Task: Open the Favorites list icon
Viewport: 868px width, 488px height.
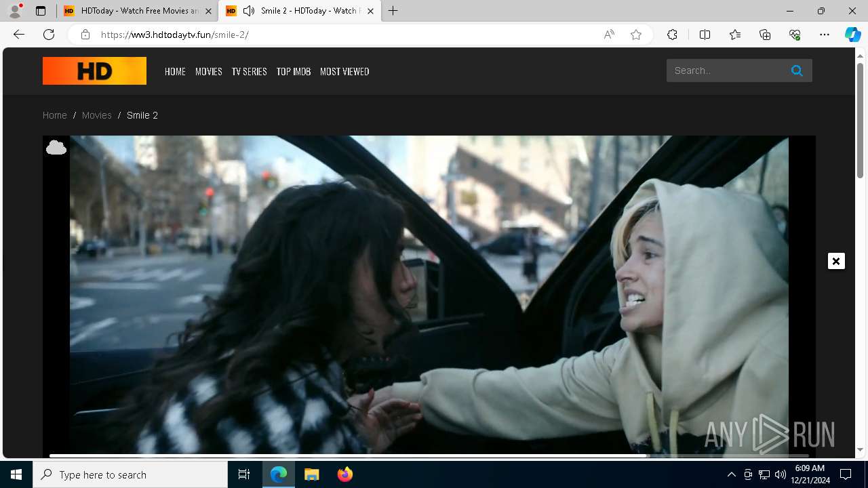Action: (735, 35)
